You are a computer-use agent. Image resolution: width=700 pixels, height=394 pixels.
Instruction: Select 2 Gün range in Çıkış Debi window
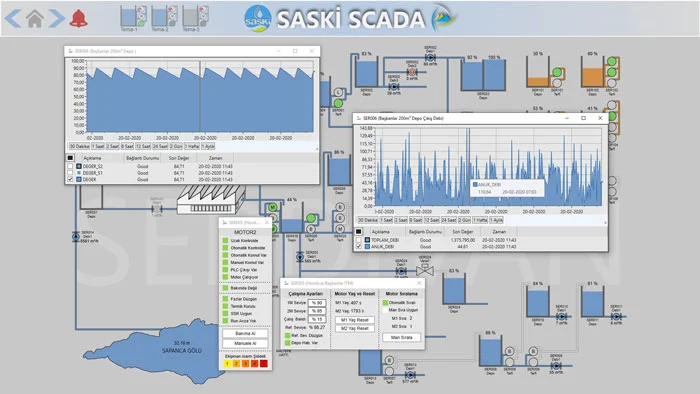(464, 220)
